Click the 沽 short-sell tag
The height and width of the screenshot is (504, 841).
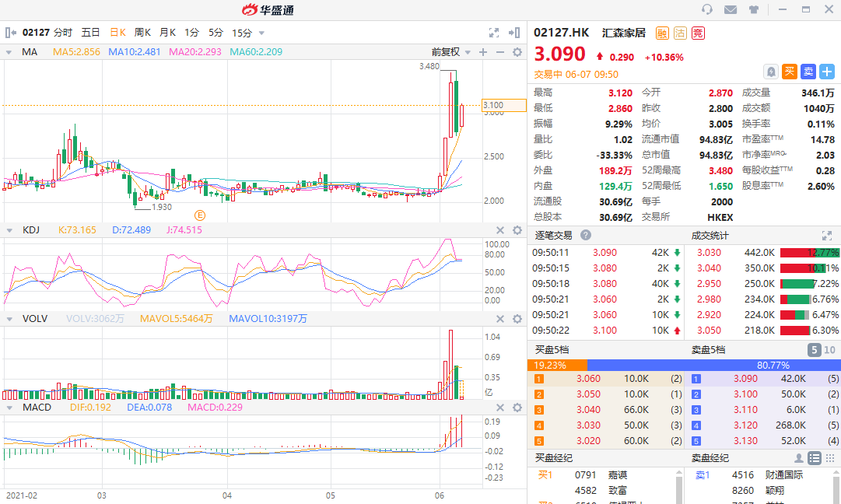point(680,33)
